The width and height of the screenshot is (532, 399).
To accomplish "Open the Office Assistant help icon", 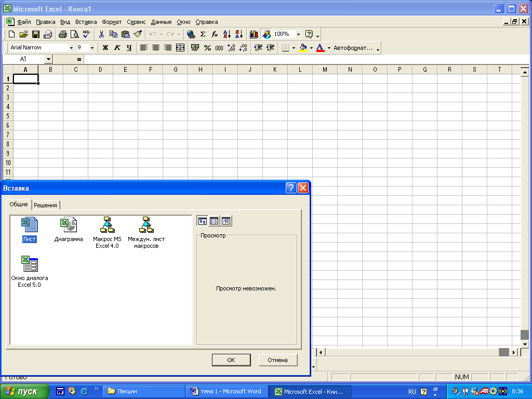I will click(x=309, y=34).
